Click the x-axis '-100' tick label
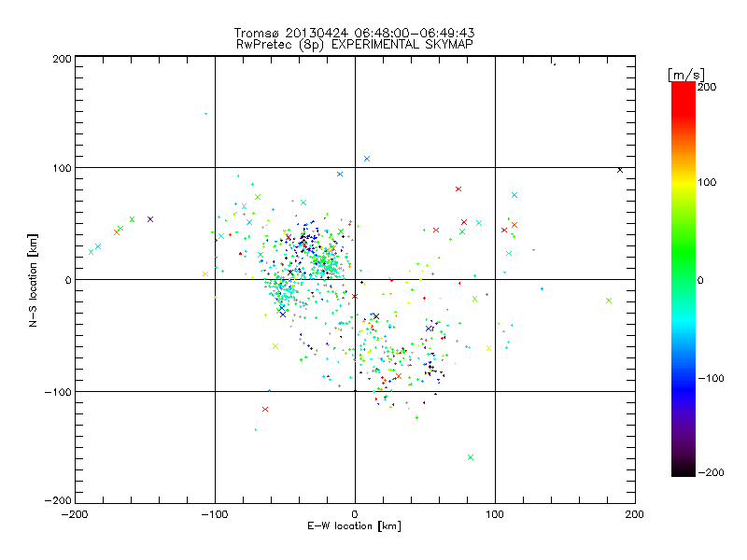747x560 pixels. tap(215, 514)
